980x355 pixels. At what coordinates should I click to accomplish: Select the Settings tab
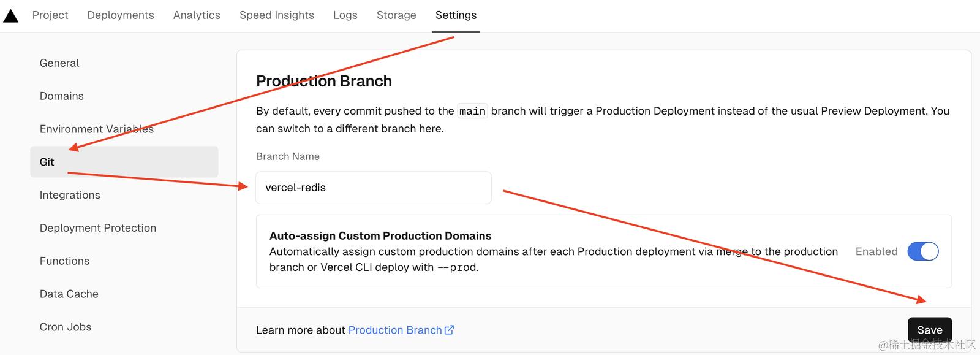tap(456, 15)
